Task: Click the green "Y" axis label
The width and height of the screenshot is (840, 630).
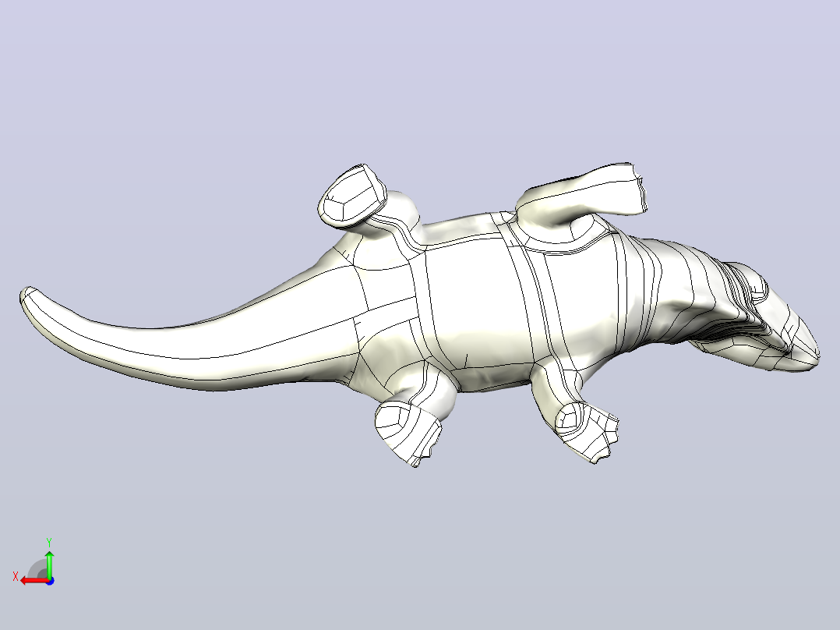Action: tap(49, 543)
